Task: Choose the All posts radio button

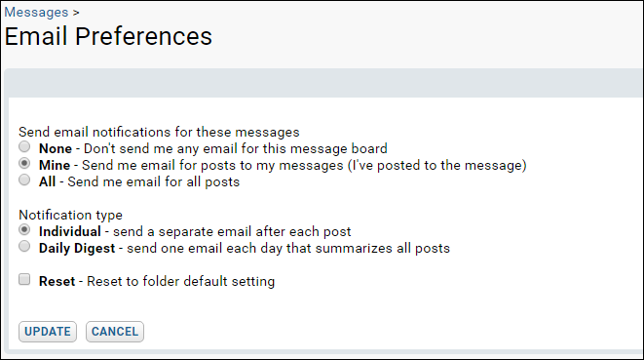Action: [24, 180]
